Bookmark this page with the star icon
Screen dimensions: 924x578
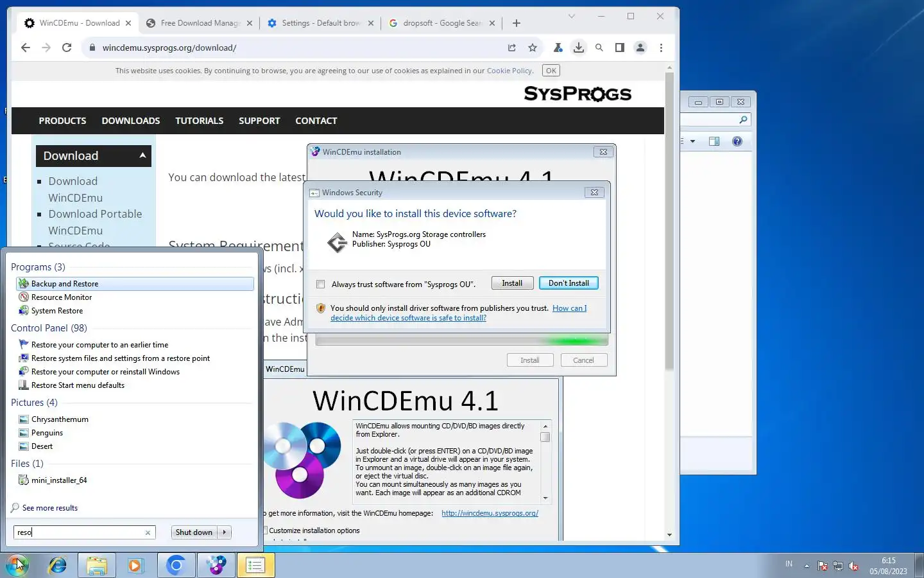click(532, 48)
